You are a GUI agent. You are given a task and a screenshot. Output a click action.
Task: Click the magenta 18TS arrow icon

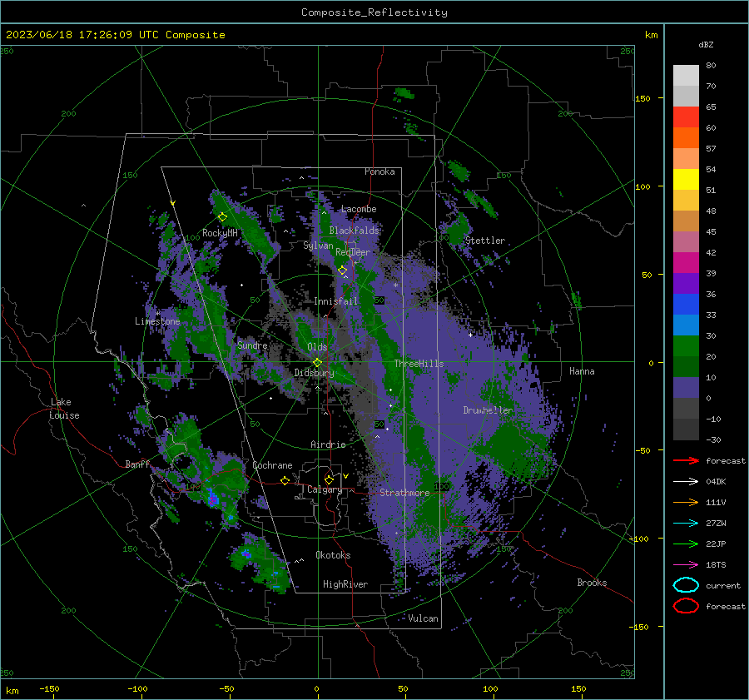tap(686, 565)
